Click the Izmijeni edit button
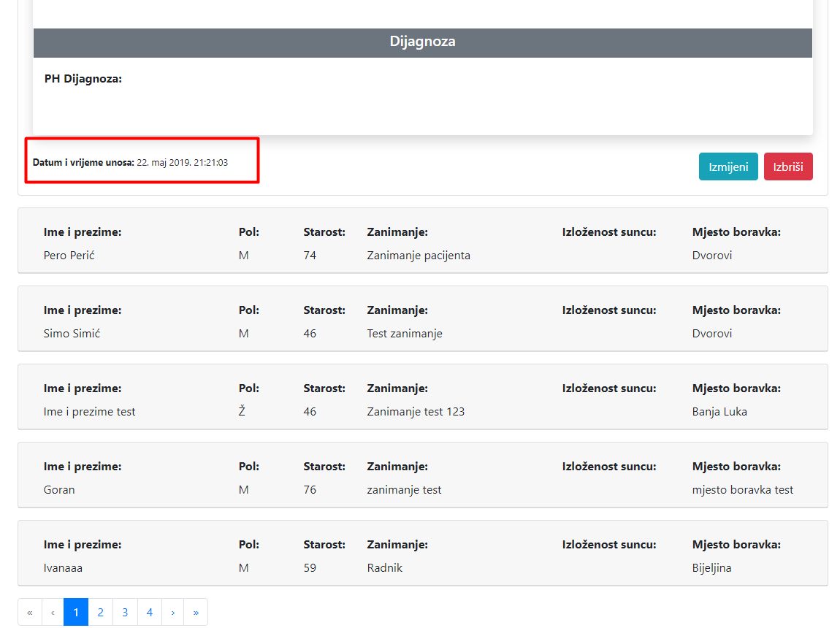This screenshot has height=628, width=840. pos(728,166)
